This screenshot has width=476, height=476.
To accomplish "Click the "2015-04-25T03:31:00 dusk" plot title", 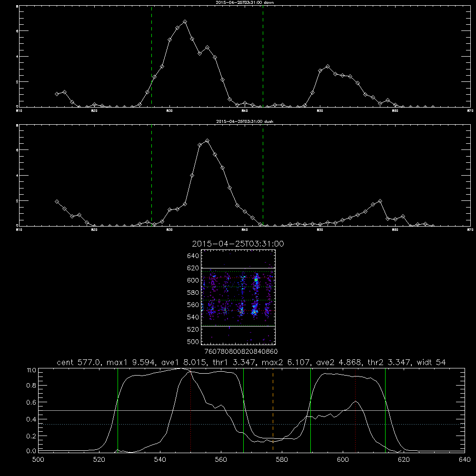I will coord(245,121).
